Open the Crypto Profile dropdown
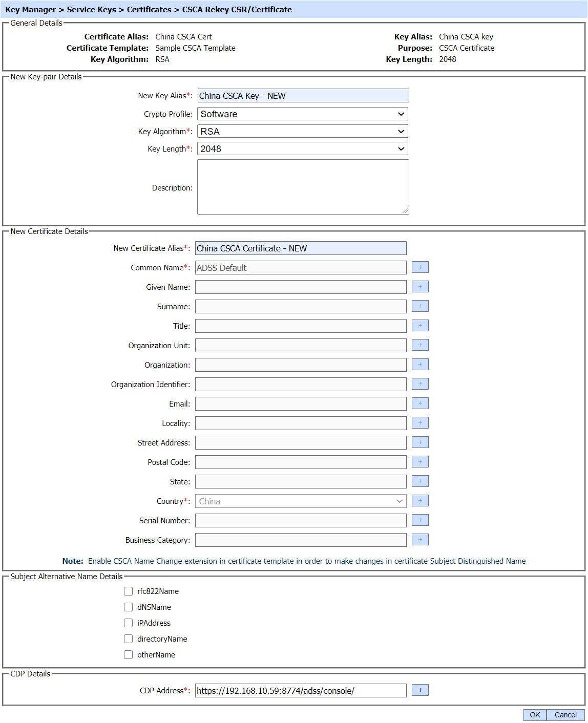588x723 pixels. [302, 114]
